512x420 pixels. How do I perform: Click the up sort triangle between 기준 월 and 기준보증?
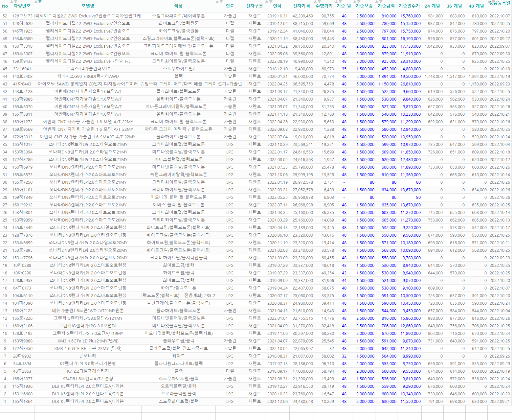tap(355, 2)
